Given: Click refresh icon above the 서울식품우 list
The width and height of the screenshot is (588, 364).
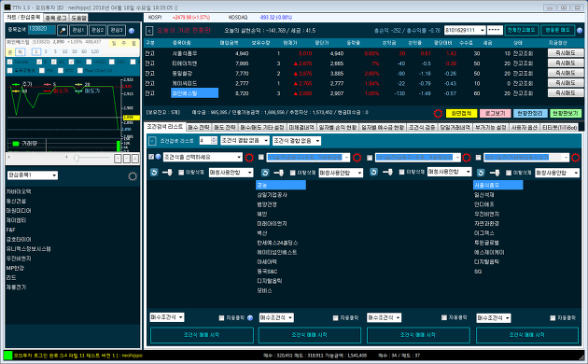Looking at the screenshot, I should [x=481, y=173].
